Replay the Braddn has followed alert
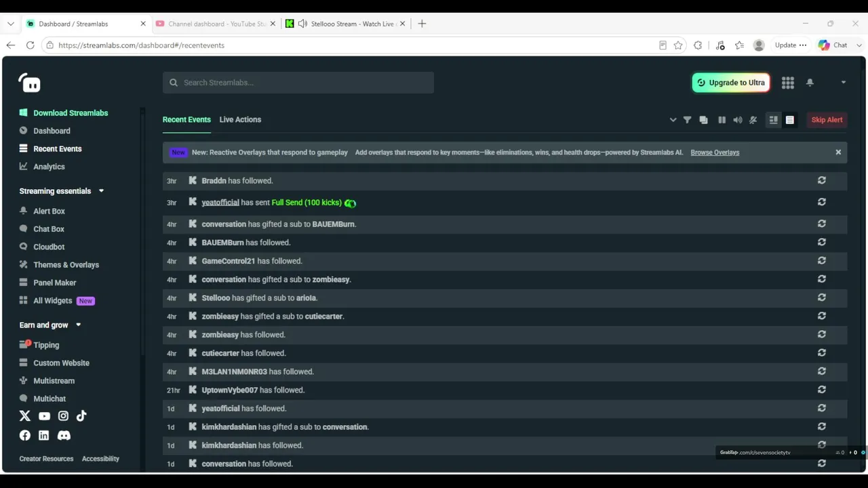The height and width of the screenshot is (488, 868). (821, 180)
